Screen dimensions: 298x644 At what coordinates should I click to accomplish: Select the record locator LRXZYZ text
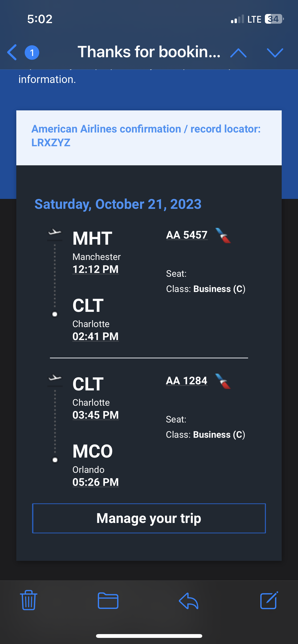(x=51, y=143)
